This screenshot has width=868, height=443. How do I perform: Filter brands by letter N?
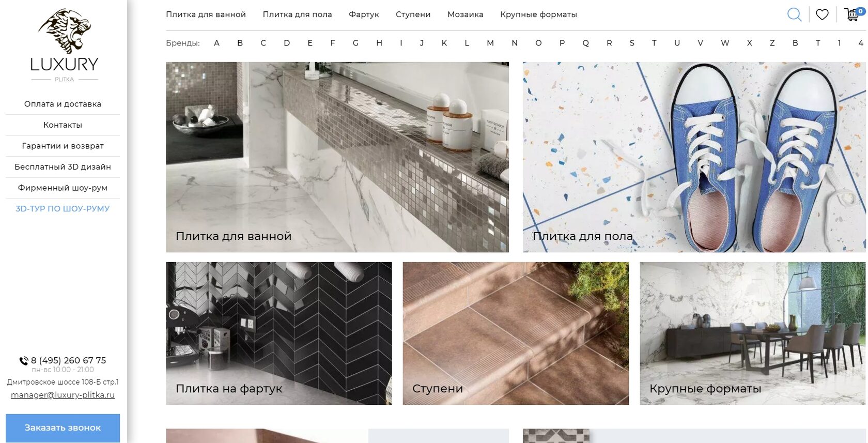(515, 43)
